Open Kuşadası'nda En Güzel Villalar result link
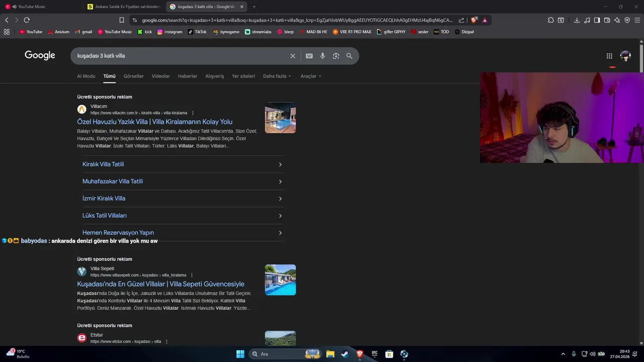This screenshot has height=362, width=644. point(160,284)
